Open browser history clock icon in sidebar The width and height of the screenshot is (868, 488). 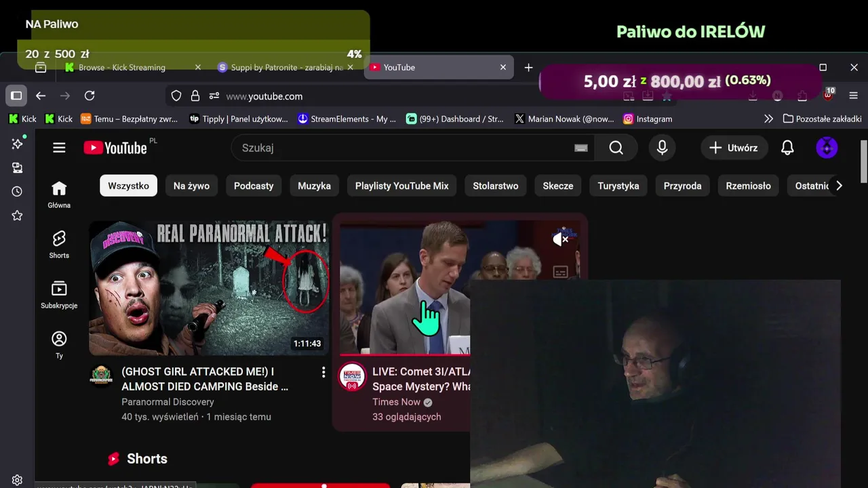point(17,192)
